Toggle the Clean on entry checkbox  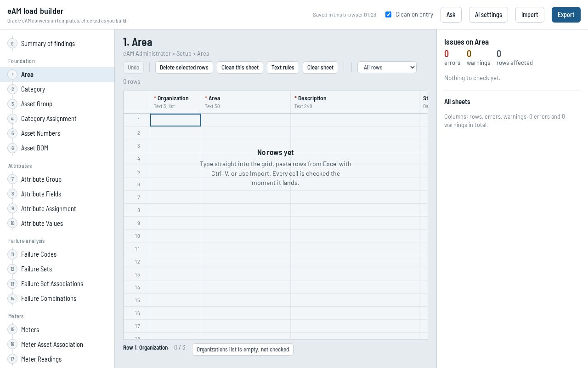388,15
